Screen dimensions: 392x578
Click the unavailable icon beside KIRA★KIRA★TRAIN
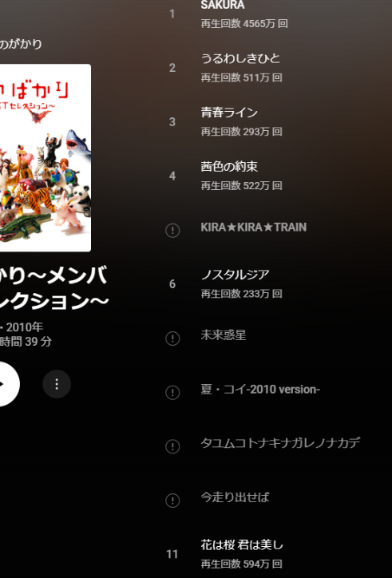coord(172,231)
